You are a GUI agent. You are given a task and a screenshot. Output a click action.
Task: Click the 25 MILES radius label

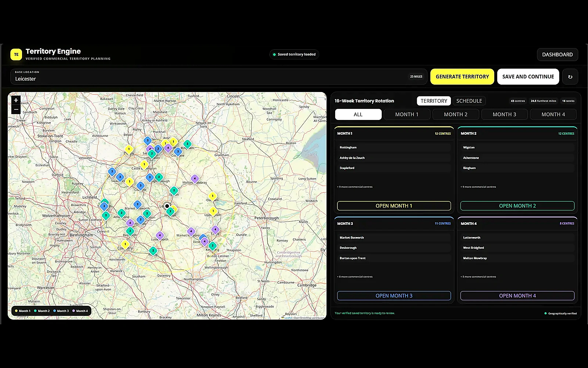tap(416, 77)
